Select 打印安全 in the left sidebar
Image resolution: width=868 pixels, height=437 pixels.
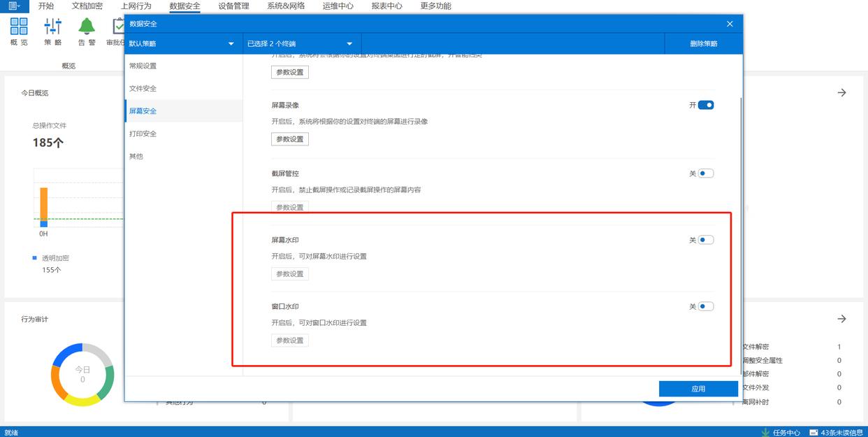[143, 134]
